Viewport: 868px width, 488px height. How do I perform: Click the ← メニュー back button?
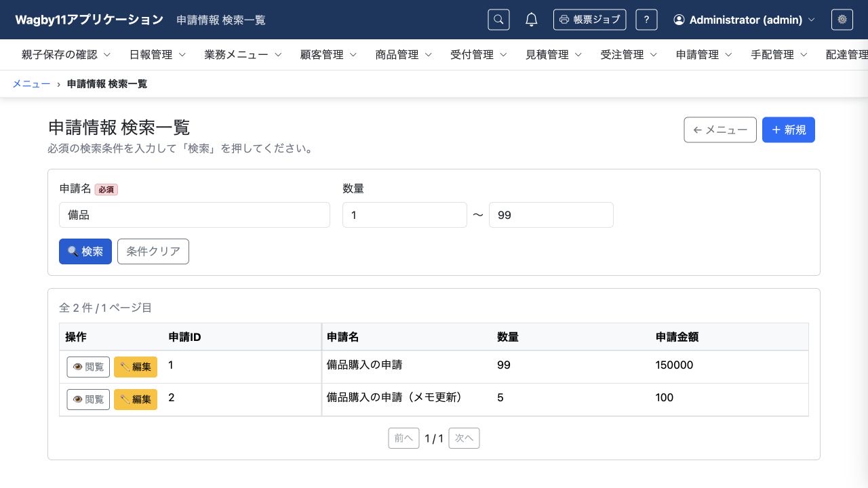pyautogui.click(x=720, y=130)
